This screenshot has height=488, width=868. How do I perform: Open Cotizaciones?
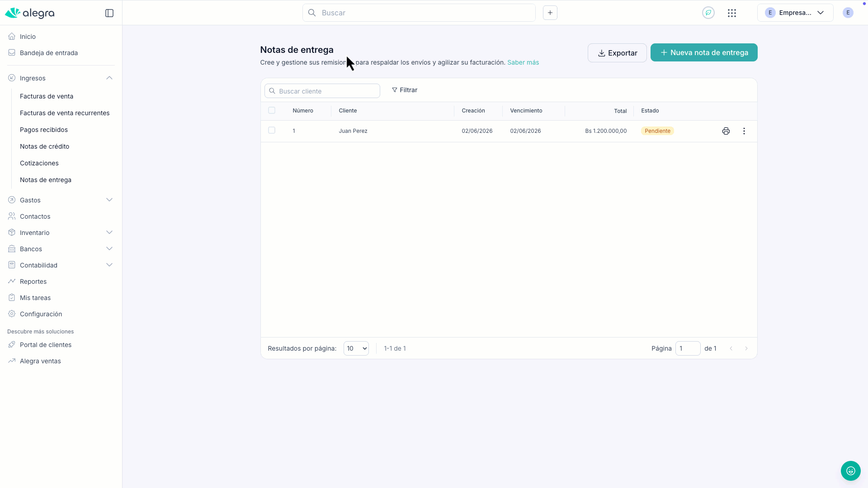(x=39, y=163)
